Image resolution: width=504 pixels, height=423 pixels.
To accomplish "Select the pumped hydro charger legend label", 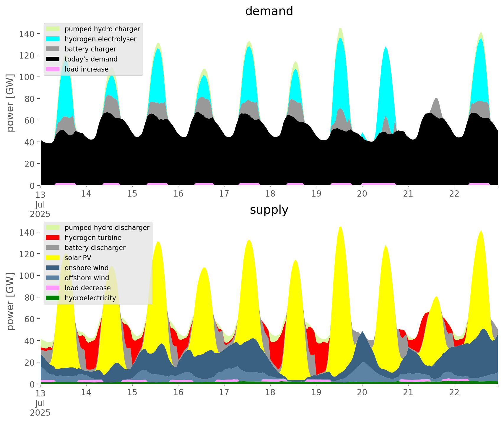I will click(x=102, y=29).
